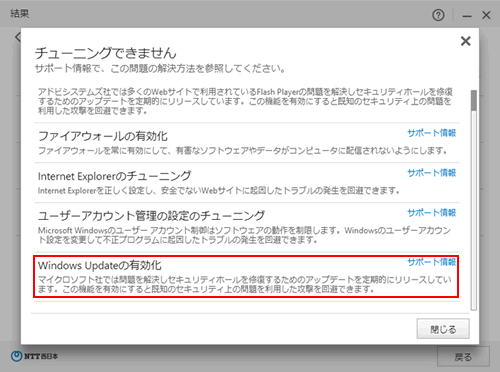Minimize the 結果 main window

(x=467, y=16)
